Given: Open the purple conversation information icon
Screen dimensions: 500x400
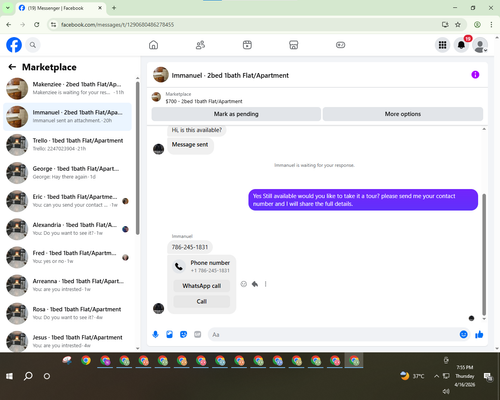Looking at the screenshot, I should point(475,75).
